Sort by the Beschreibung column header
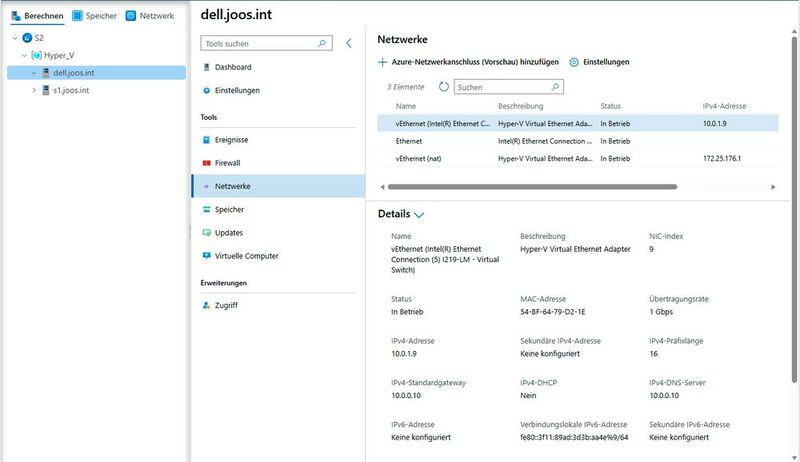Screen dimensions: 800x462 coord(520,106)
